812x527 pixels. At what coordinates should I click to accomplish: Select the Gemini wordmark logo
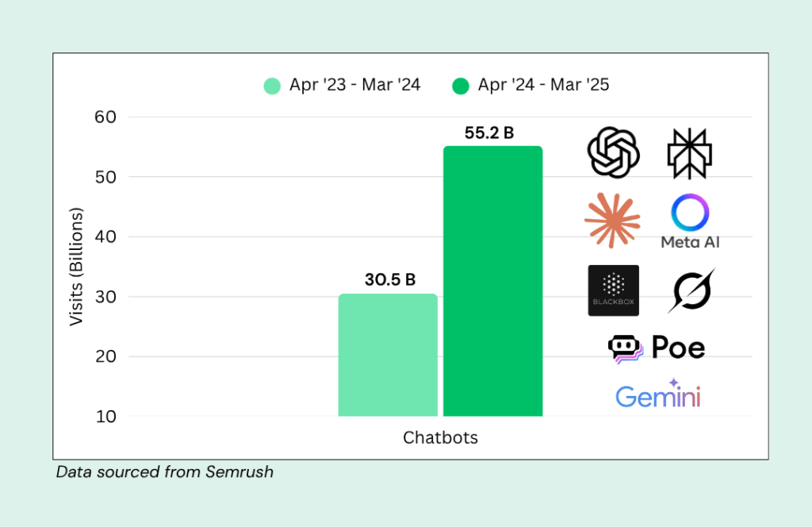658,394
